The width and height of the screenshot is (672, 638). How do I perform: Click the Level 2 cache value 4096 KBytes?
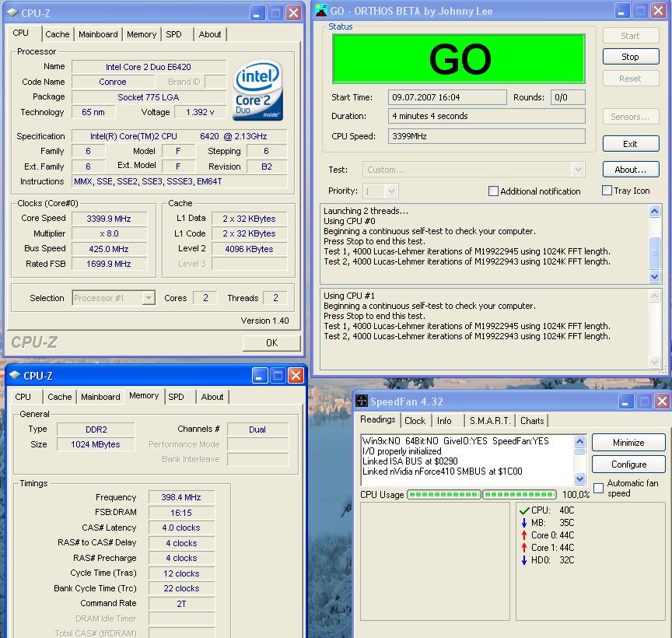click(x=250, y=249)
